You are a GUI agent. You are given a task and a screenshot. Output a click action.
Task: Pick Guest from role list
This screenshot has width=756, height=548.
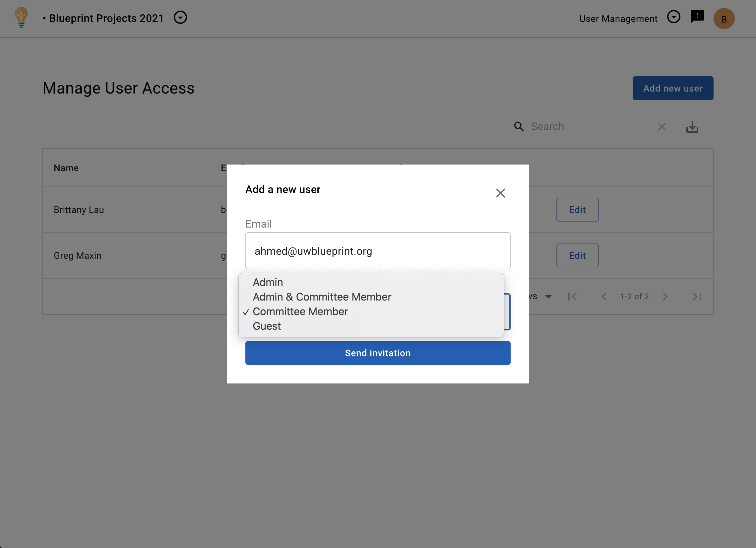(267, 326)
